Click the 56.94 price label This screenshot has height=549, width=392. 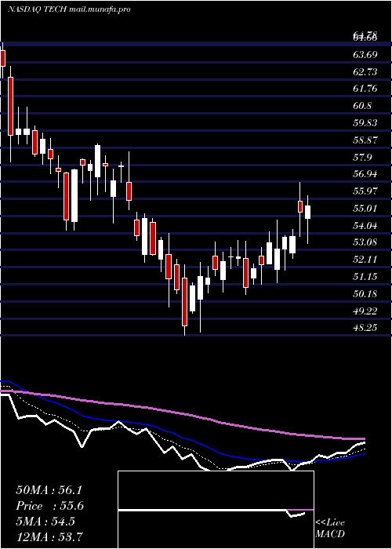pyautogui.click(x=365, y=174)
